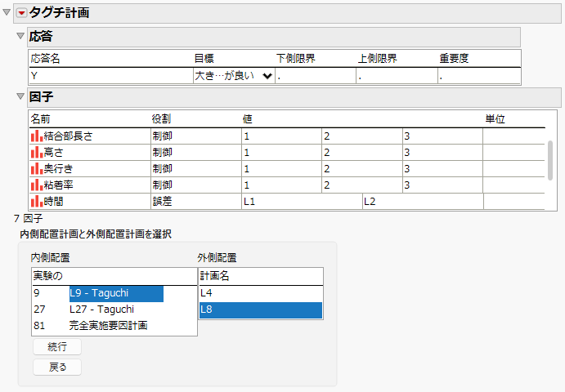
Task: Select the factor name 粘着率
Action: (58, 185)
